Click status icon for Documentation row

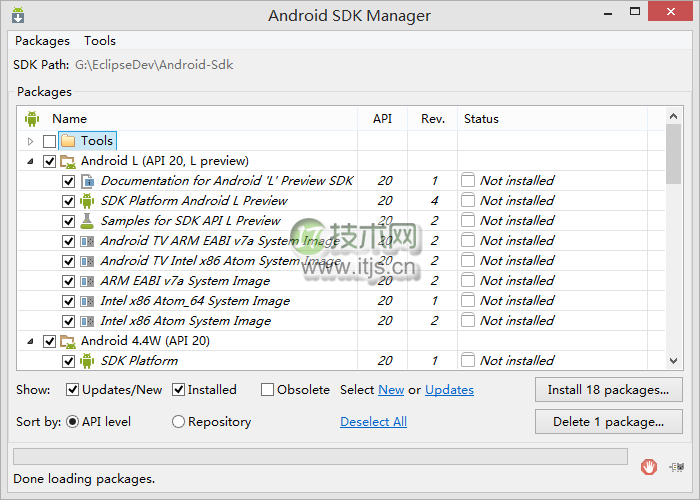click(468, 180)
